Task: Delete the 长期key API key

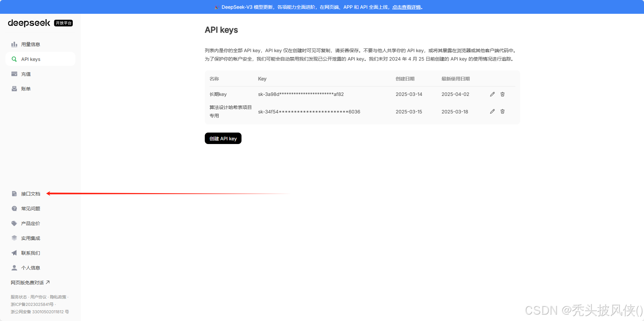Action: (x=503, y=94)
